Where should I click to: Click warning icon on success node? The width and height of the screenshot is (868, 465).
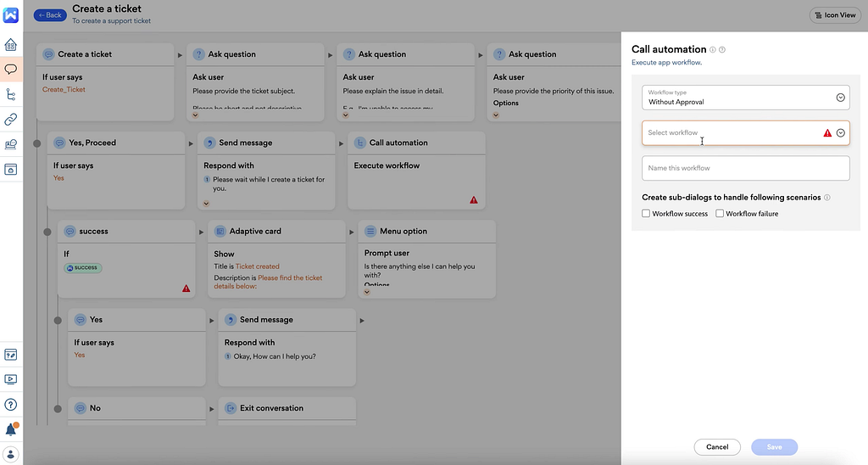pyautogui.click(x=186, y=289)
